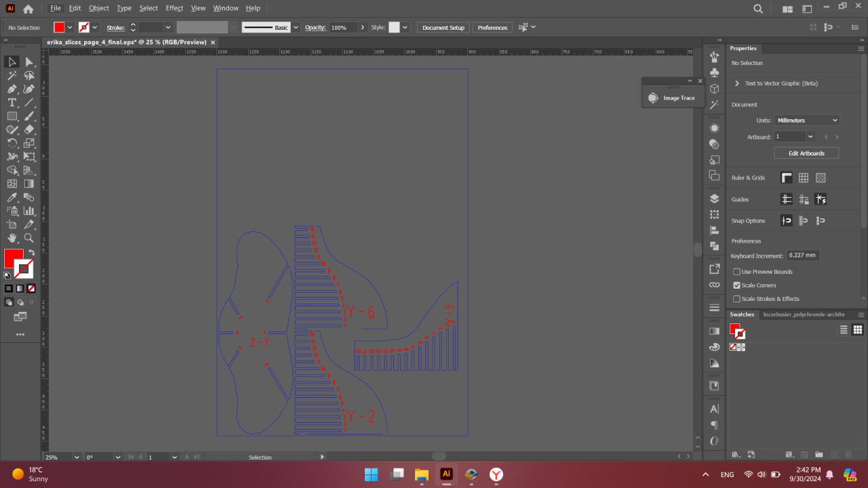
Task: Select the Hand tool
Action: [x=12, y=238]
